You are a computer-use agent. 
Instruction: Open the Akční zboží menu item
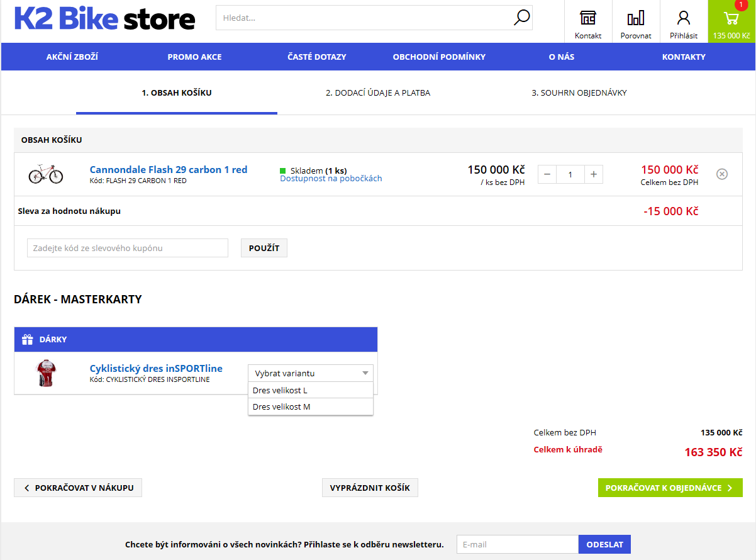72,57
